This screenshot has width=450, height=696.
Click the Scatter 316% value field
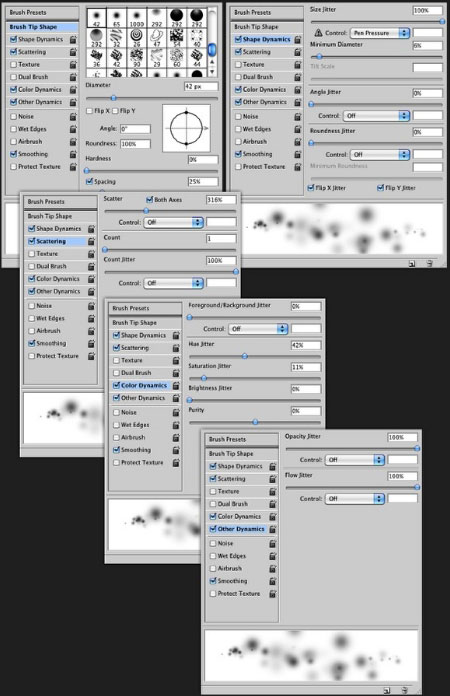pyautogui.click(x=221, y=200)
